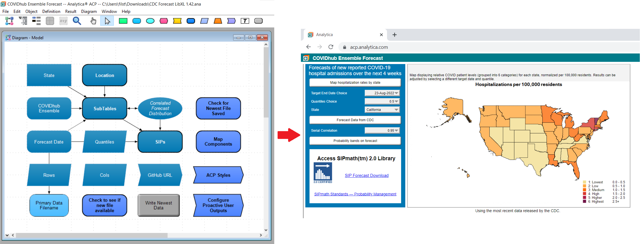Select the Map Components module node
This screenshot has width=644, height=244.
click(218, 142)
